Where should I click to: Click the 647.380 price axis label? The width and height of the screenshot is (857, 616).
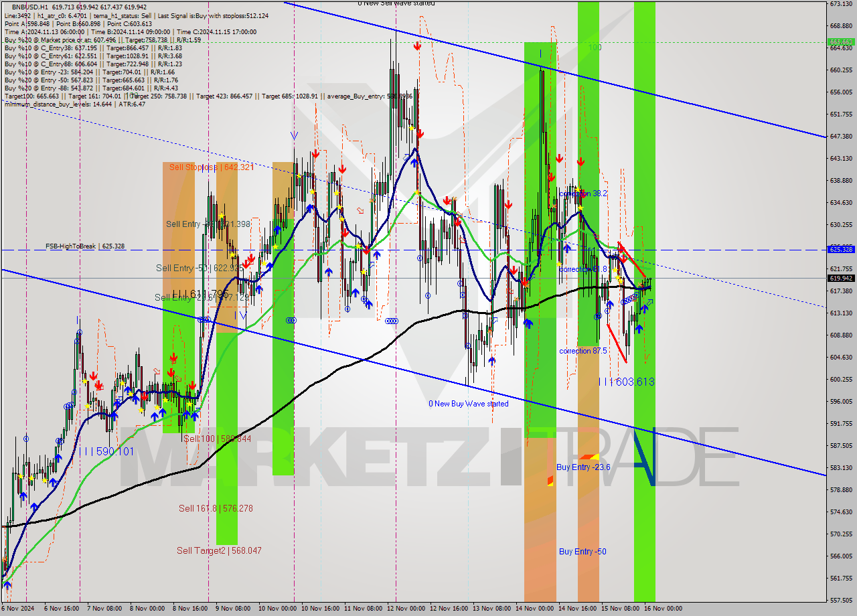click(841, 136)
